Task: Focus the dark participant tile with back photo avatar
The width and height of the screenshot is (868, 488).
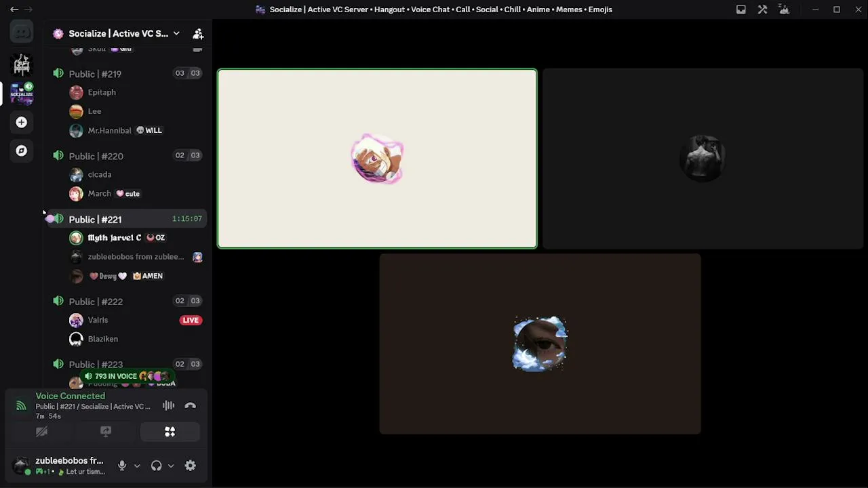Action: 703,159
